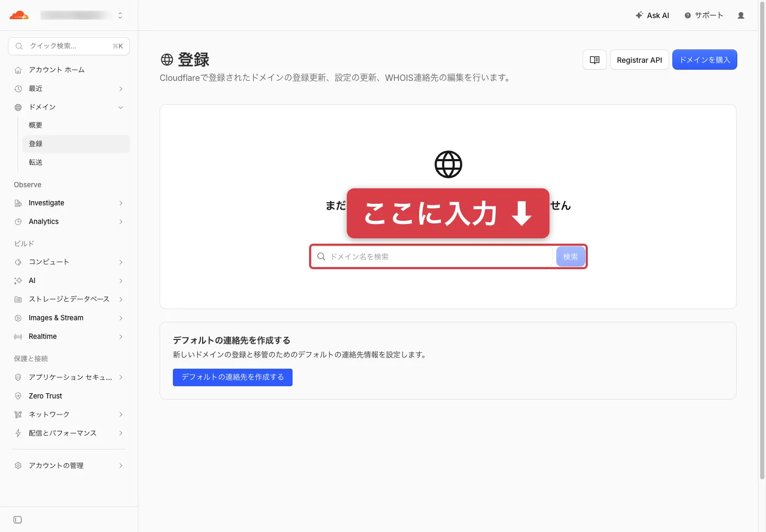Click the Investigate sidebar icon

click(x=18, y=203)
